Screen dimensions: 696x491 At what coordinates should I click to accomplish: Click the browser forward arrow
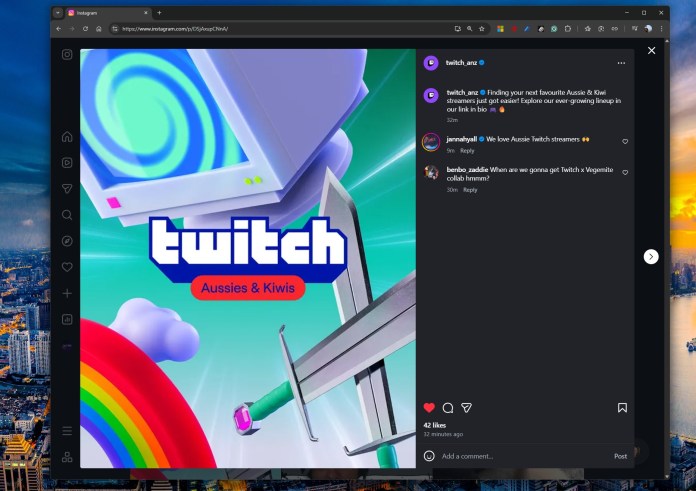tap(72, 29)
